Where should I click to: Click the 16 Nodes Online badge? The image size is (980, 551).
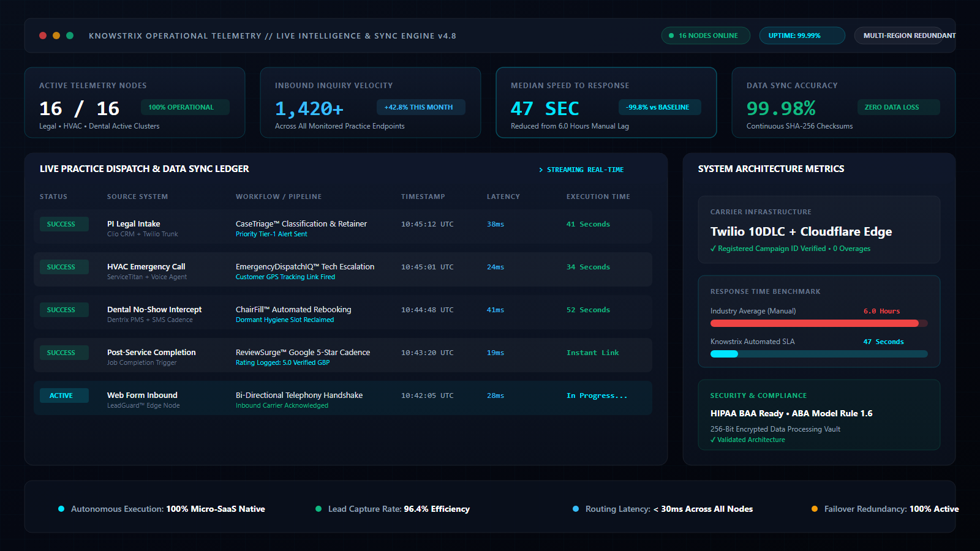[x=706, y=36]
